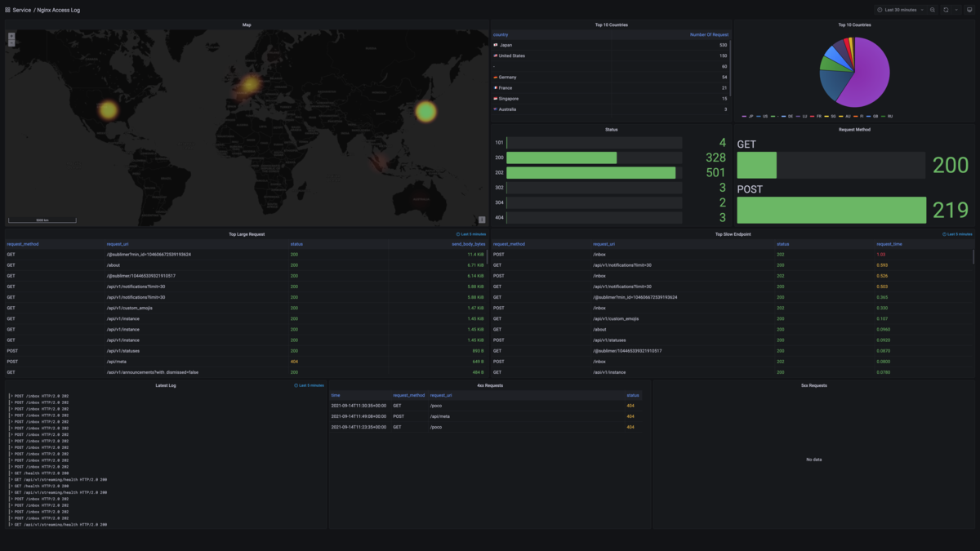Click the map attribution info icon
The height and width of the screenshot is (551, 980).
(x=482, y=220)
